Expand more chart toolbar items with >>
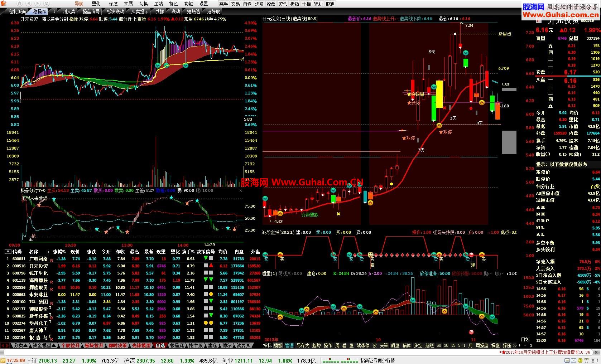This screenshot has height=364, width=601. click(515, 345)
